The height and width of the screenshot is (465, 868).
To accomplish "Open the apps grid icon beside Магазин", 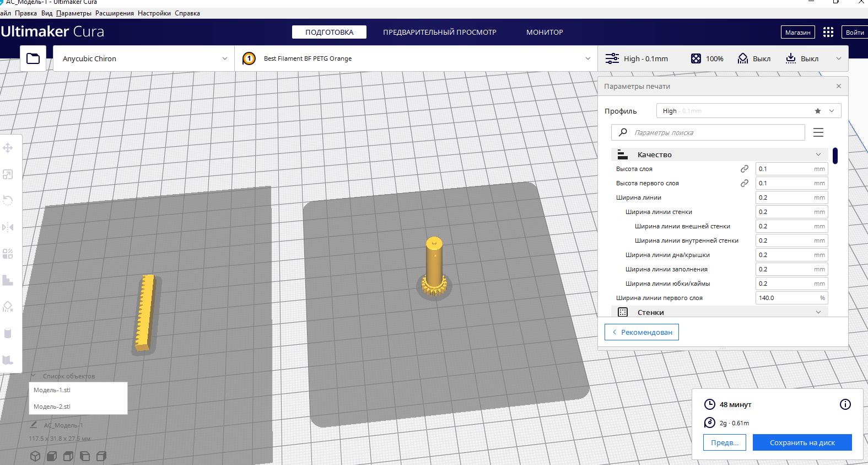I will [x=828, y=32].
